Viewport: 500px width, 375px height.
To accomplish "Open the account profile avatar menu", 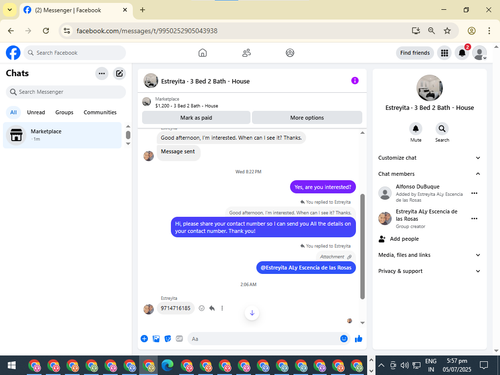I will [x=480, y=53].
